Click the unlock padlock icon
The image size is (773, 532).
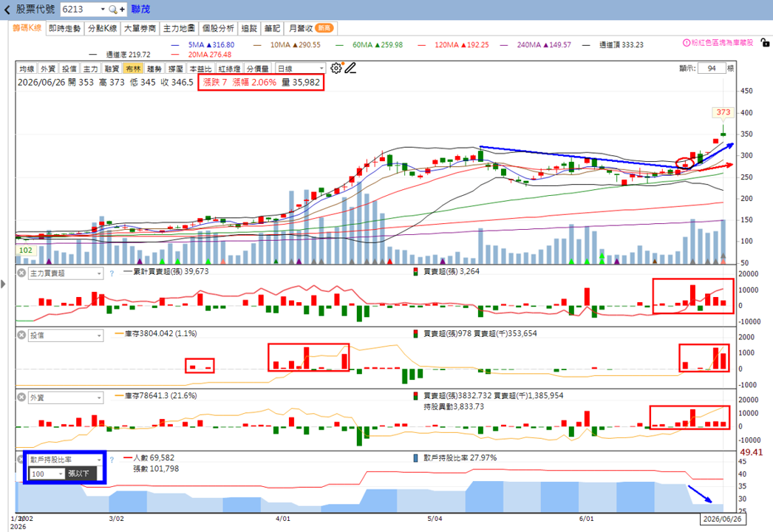[x=765, y=43]
